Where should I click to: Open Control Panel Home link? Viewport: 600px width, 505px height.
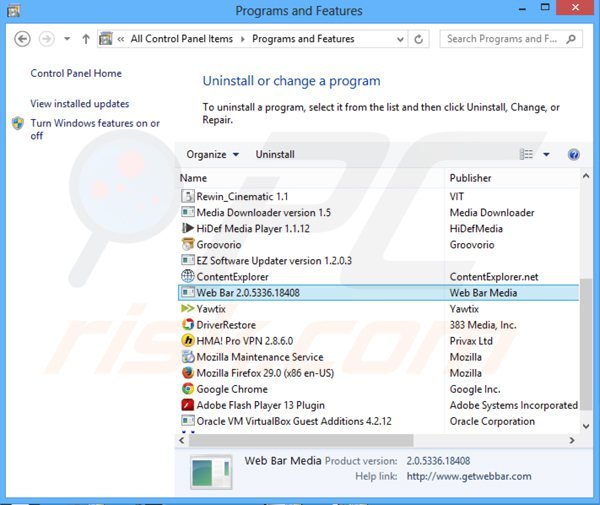76,73
